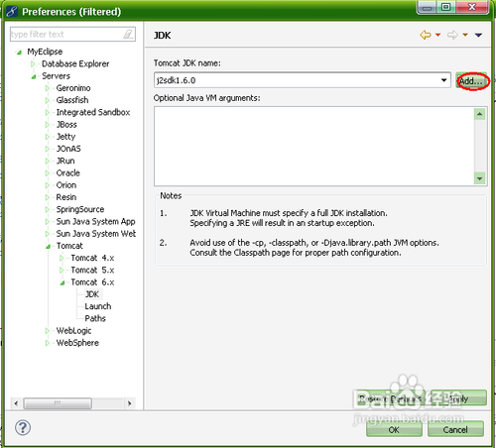Select the Glassfish label in tree
The image size is (496, 448).
(x=72, y=100)
